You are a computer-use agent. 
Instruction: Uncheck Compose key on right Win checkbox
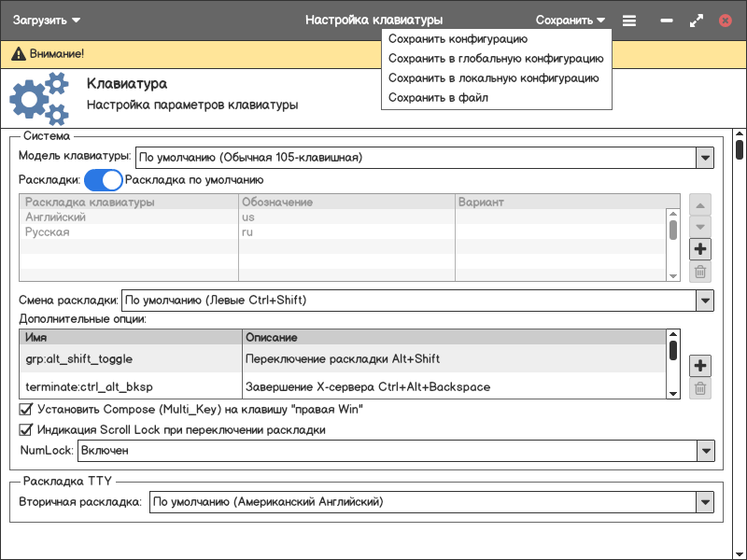coord(26,409)
